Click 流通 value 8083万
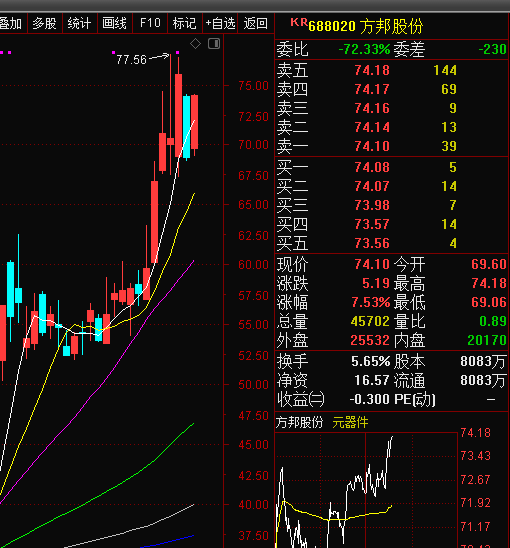The width and height of the screenshot is (510, 548). (483, 380)
